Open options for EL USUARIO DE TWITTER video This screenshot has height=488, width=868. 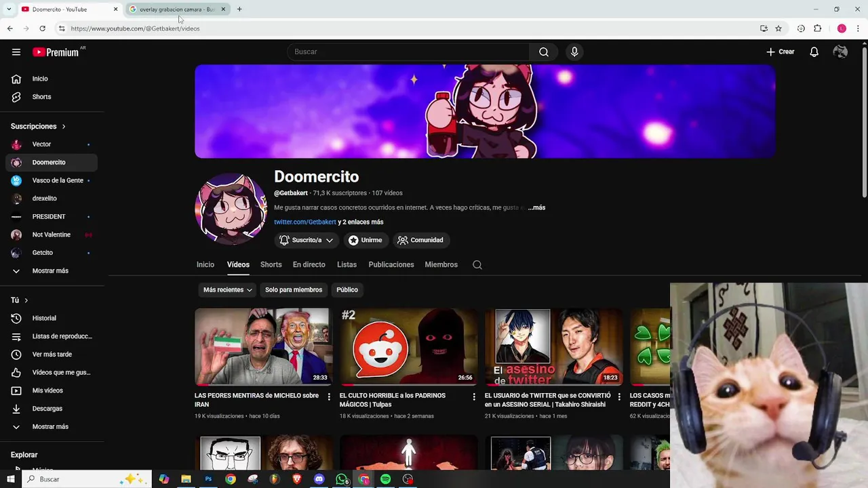pyautogui.click(x=619, y=396)
